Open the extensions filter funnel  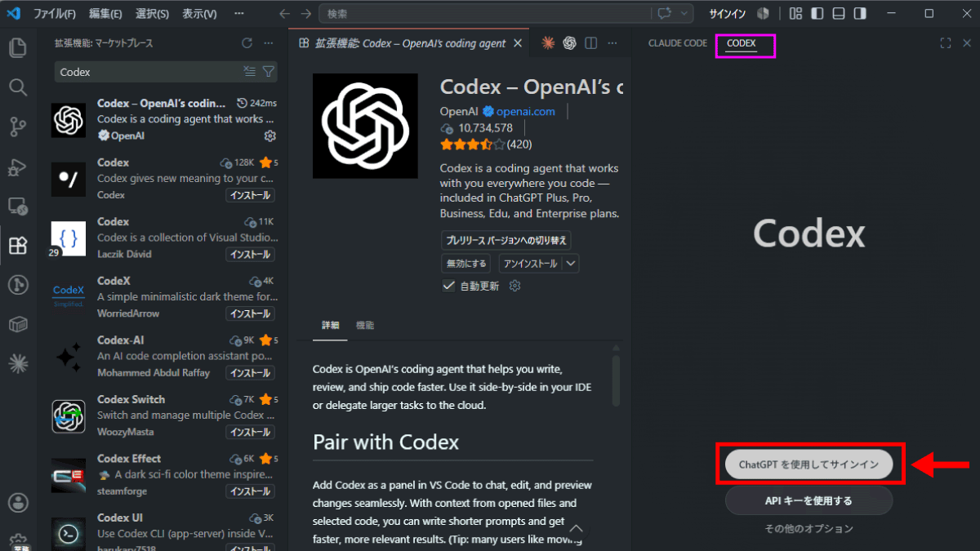268,72
